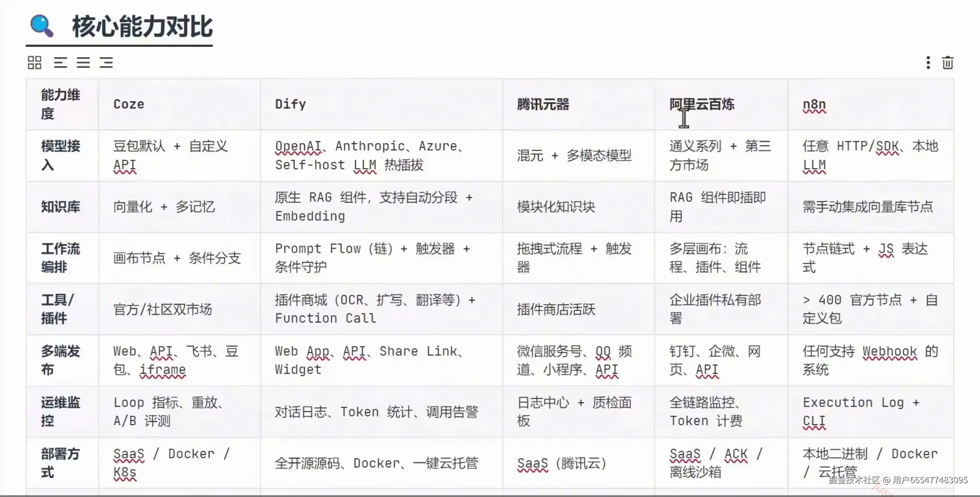980x497 pixels.
Task: Click the '工具/插件' row label
Action: pyautogui.click(x=62, y=309)
